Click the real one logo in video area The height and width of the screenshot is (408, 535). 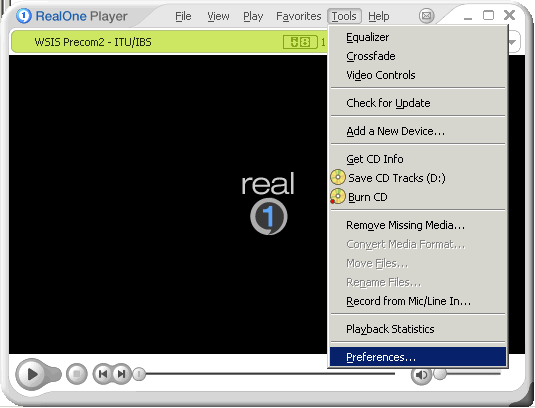268,203
